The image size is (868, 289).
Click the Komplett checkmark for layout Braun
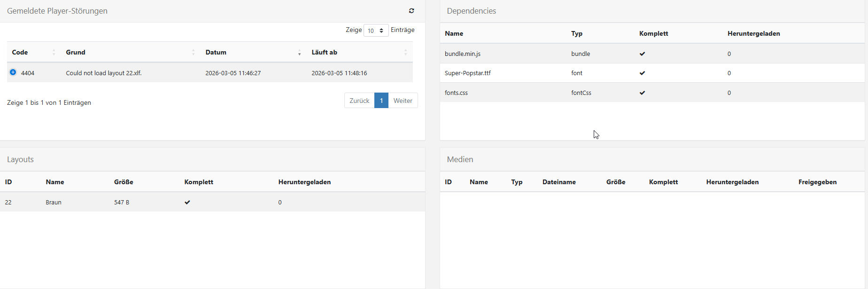pyautogui.click(x=187, y=203)
